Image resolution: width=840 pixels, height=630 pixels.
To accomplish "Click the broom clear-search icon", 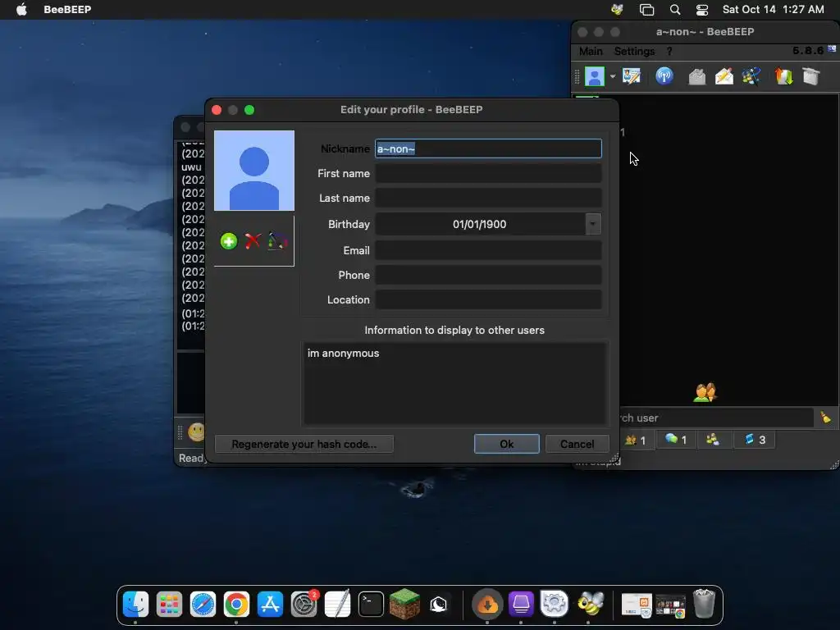I will click(825, 418).
